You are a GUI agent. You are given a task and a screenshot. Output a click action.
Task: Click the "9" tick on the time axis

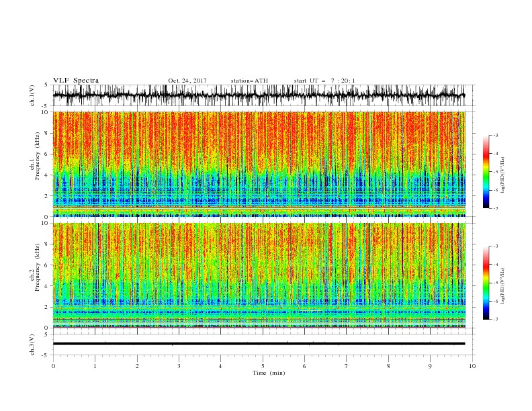430,366
